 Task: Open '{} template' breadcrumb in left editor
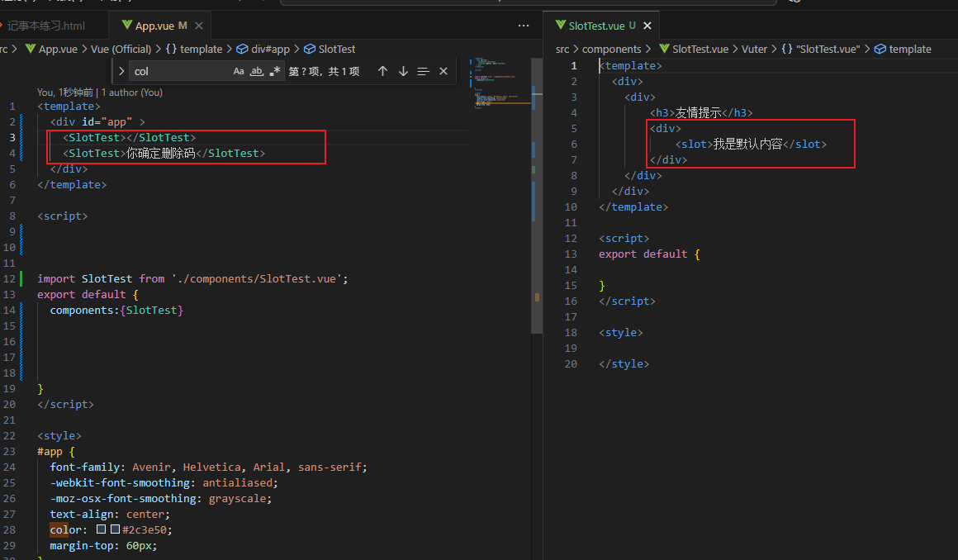pos(194,49)
